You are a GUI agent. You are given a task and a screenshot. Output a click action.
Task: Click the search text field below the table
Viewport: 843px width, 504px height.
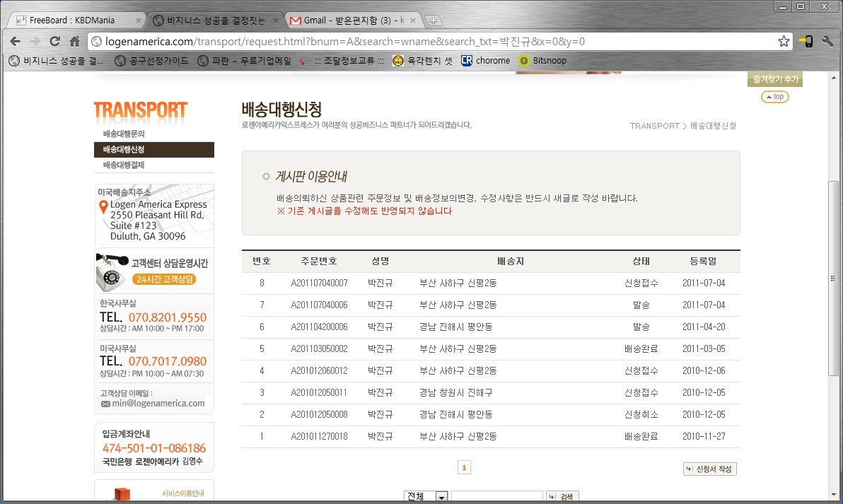click(x=496, y=497)
